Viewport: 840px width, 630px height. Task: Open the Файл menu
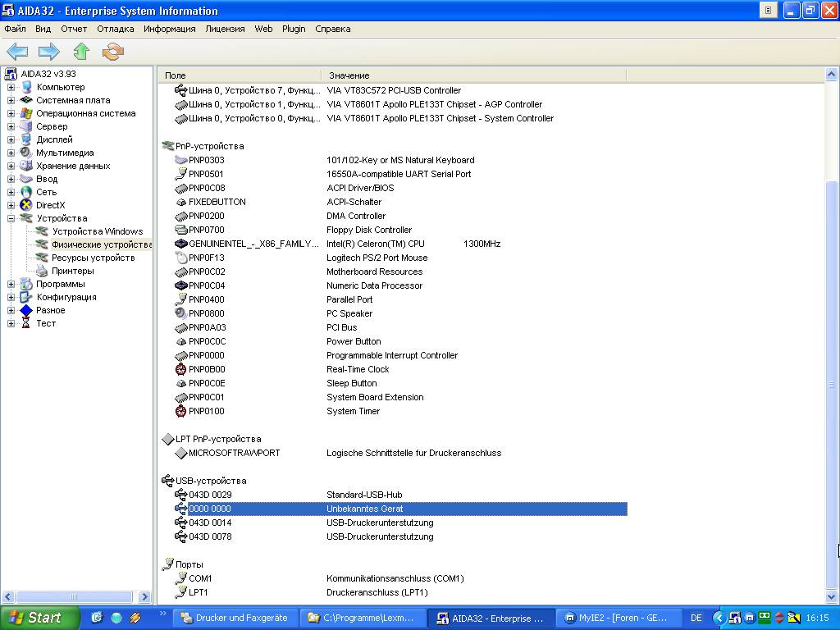15,29
